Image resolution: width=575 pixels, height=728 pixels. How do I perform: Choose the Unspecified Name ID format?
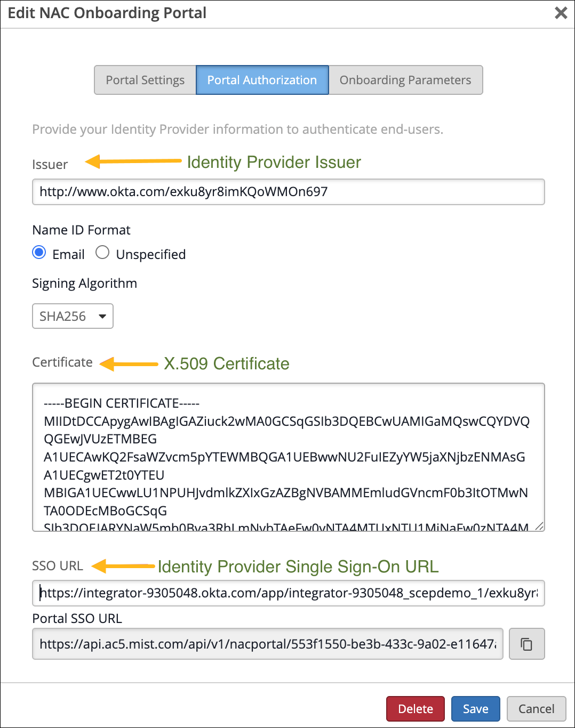[x=102, y=252]
